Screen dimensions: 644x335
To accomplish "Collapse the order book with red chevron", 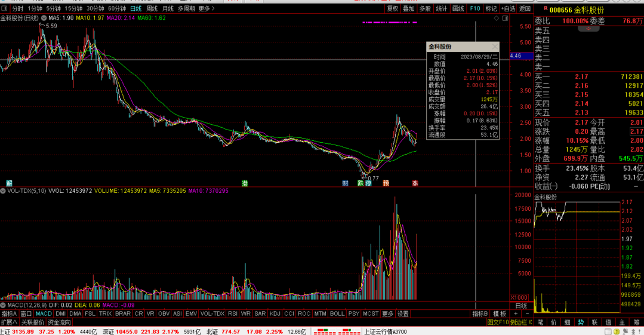I will (588, 28).
